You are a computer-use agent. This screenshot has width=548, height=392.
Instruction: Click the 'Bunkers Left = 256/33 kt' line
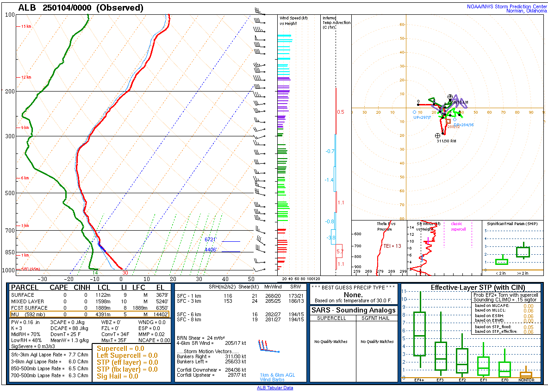[x=212, y=361]
